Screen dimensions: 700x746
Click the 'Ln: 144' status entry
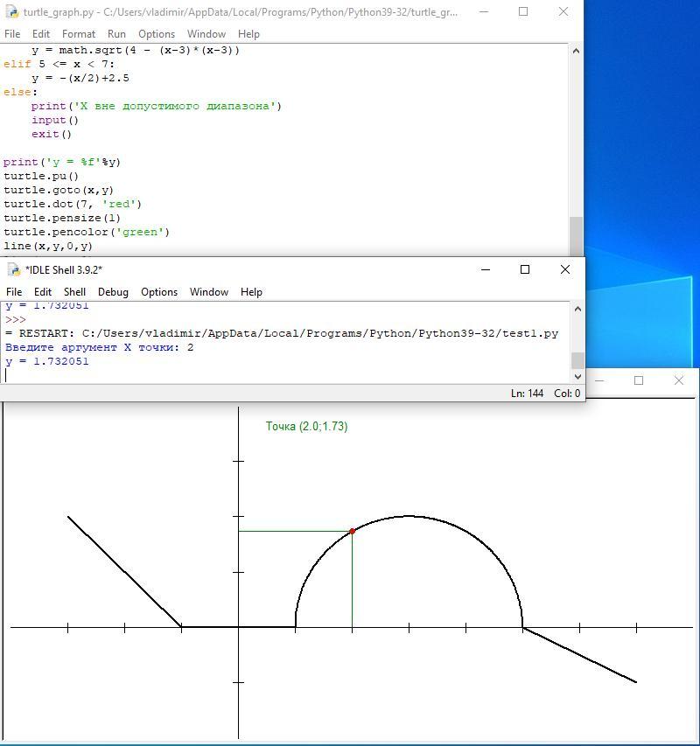pyautogui.click(x=527, y=394)
